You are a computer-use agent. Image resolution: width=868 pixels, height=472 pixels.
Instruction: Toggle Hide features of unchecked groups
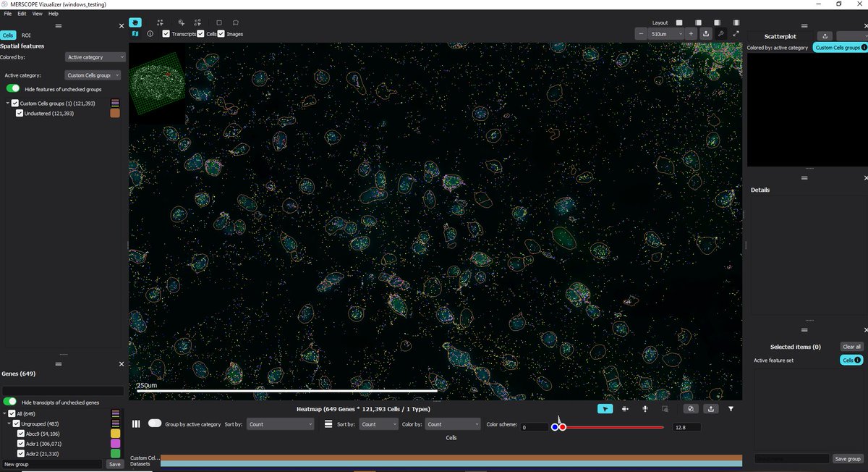pos(12,88)
